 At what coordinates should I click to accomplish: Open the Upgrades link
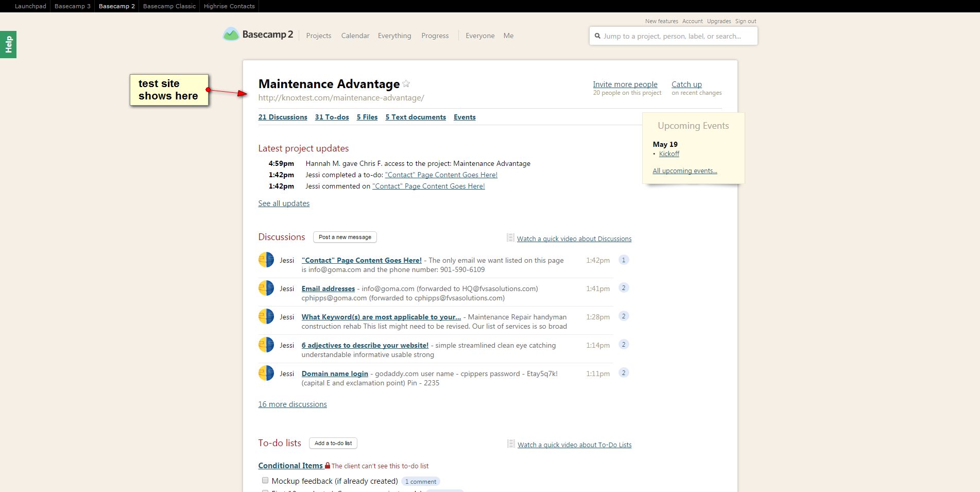(719, 21)
